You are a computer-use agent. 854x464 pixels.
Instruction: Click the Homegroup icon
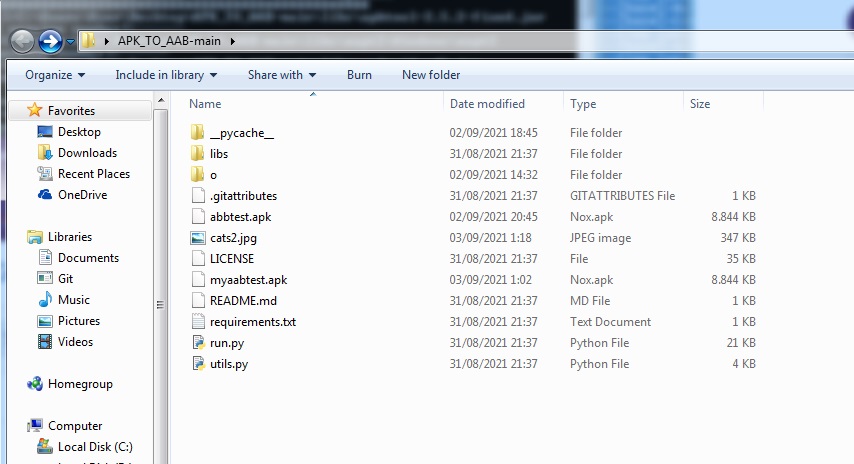pos(34,384)
